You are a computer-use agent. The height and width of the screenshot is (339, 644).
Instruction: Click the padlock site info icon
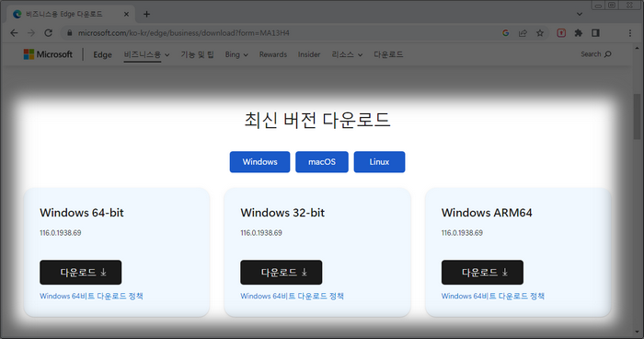pyautogui.click(x=69, y=33)
